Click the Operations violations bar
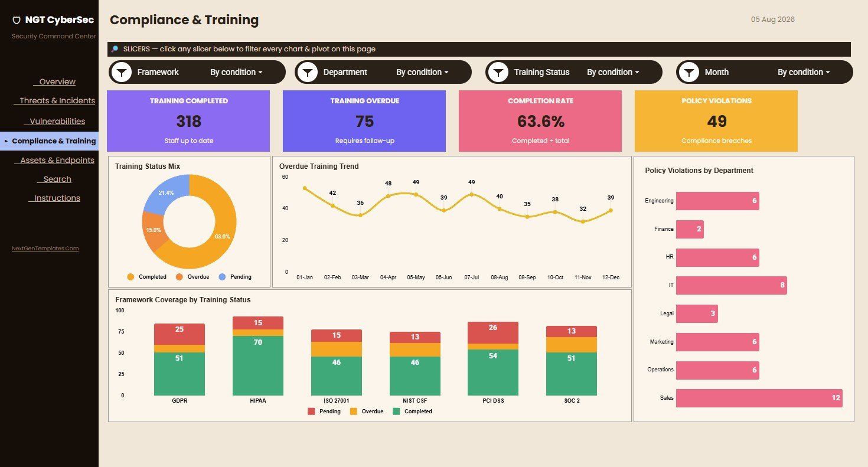The image size is (868, 467). coord(717,370)
